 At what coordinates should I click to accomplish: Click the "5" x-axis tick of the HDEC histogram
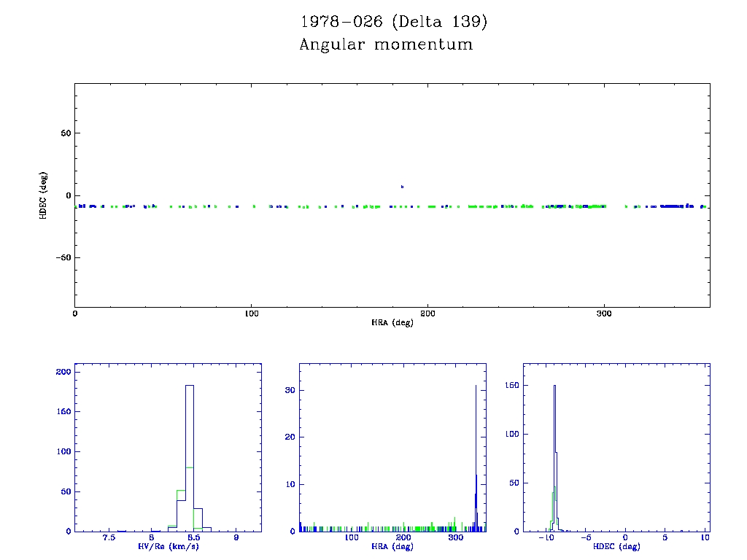pos(665,537)
